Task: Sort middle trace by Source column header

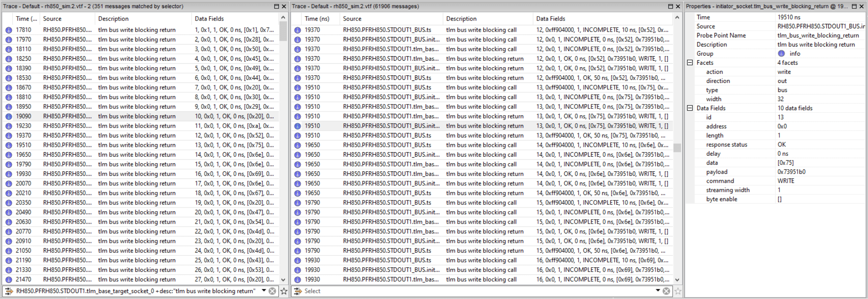Action: pos(391,19)
